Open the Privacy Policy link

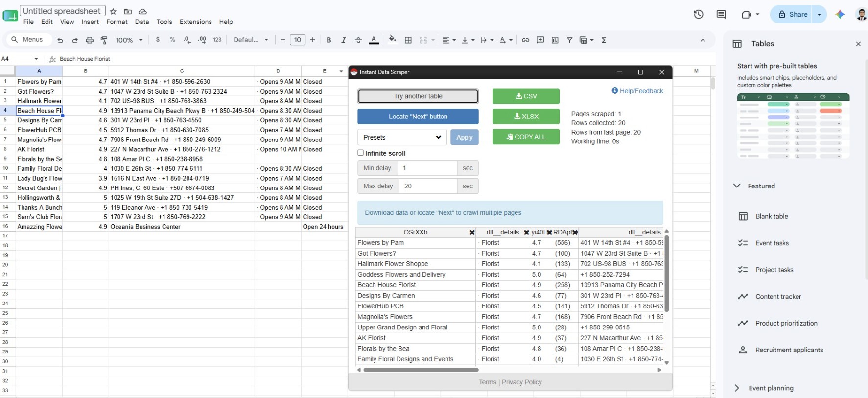tap(521, 382)
